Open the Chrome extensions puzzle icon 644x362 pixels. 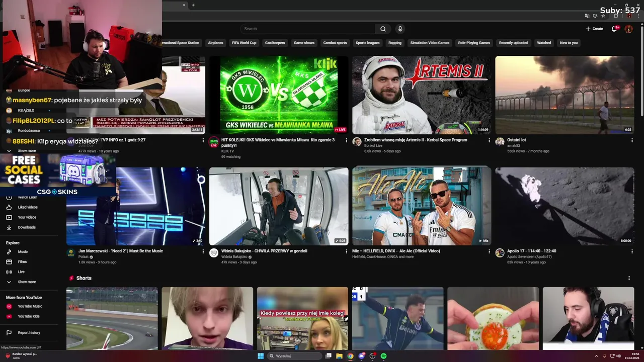616,16
